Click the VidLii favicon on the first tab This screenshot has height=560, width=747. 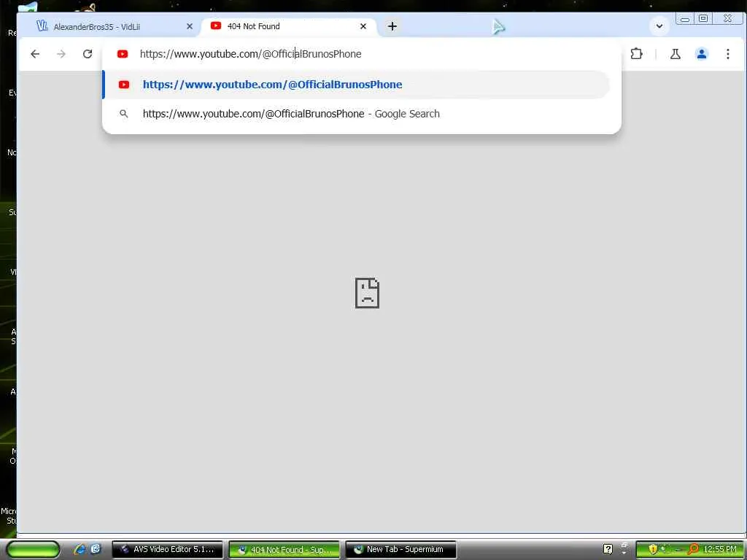click(42, 26)
